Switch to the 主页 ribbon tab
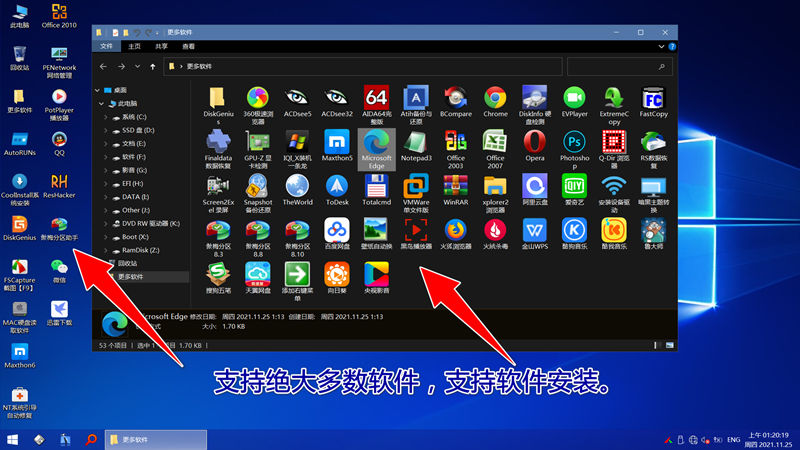 tap(134, 46)
